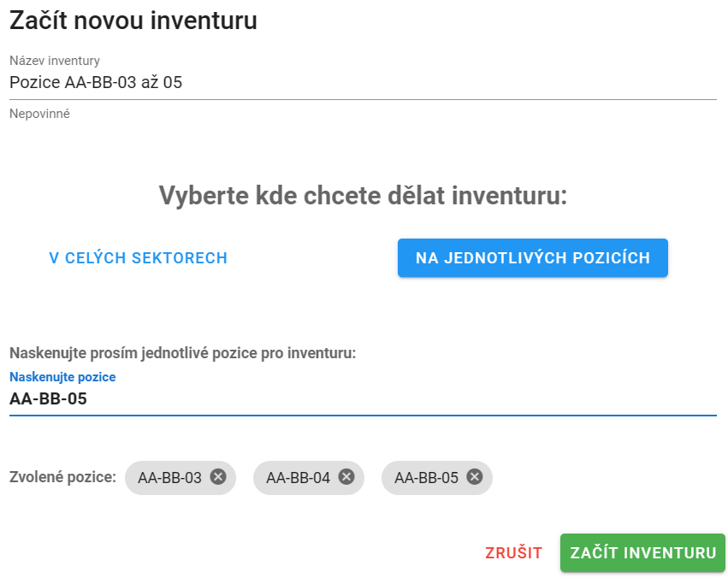Delete the AA-BB-05 chip via its X icon
Screen dimensions: 728x578
pyautogui.click(x=475, y=477)
